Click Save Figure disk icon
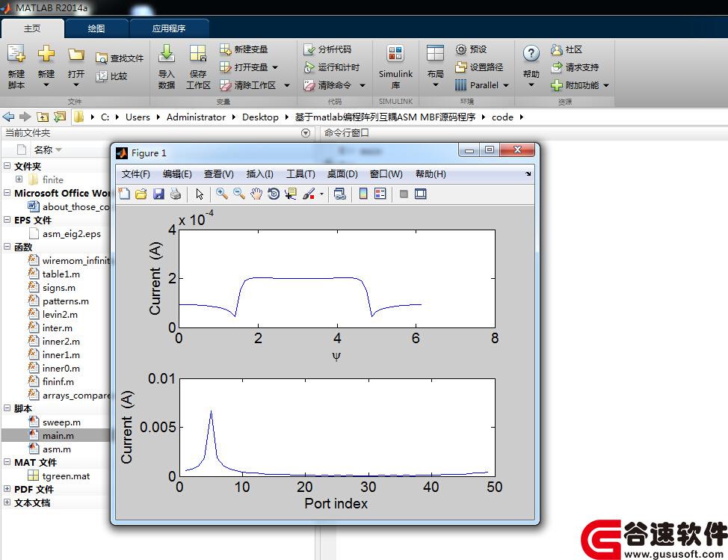Screen dimensions: 728x560 click(x=158, y=194)
